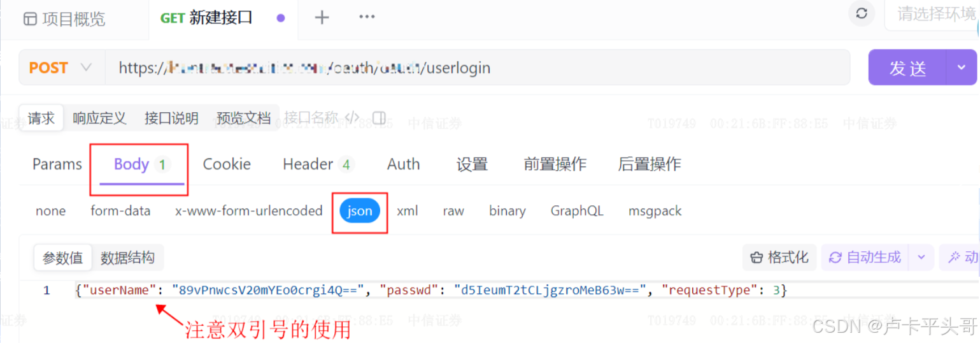Expand the 自动生成 dropdown arrow
Image resolution: width=980 pixels, height=343 pixels.
point(921,258)
